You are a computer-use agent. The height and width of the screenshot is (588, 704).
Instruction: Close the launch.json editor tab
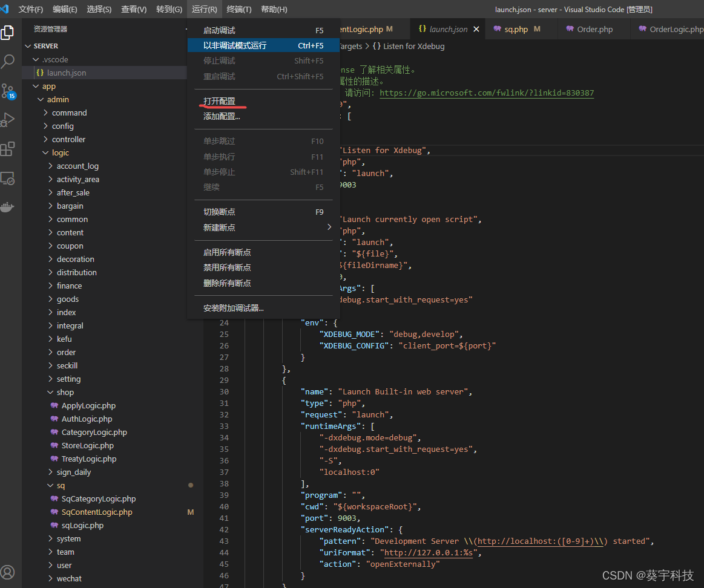(x=476, y=29)
